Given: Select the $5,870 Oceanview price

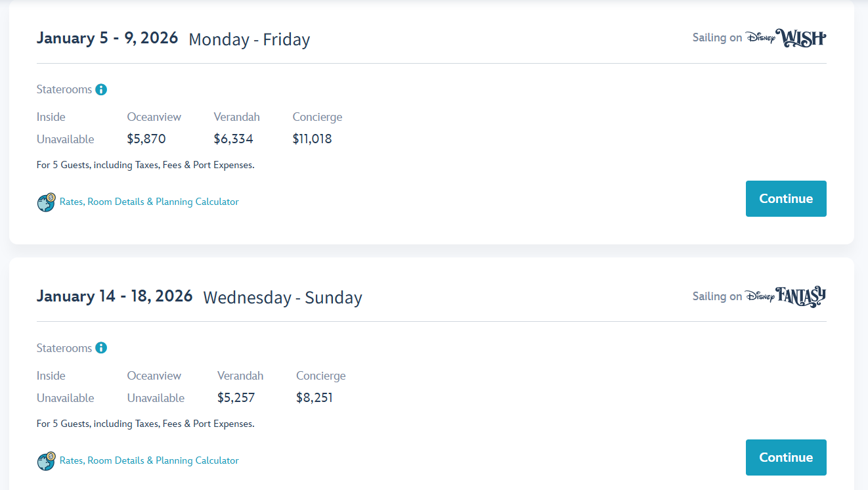Looking at the screenshot, I should pyautogui.click(x=146, y=139).
